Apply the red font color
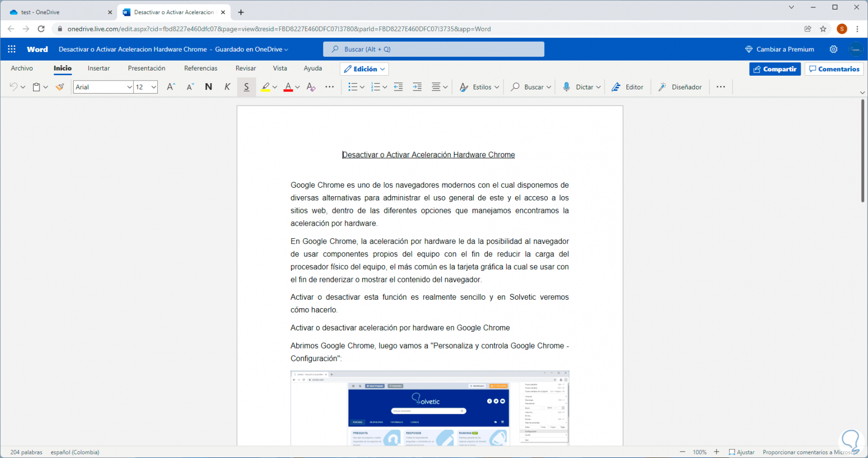868x458 pixels. click(288, 87)
